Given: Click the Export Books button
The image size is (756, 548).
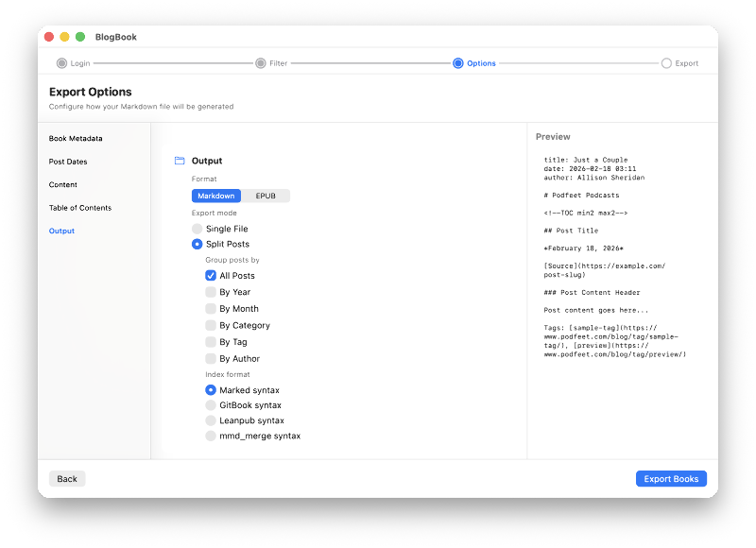Looking at the screenshot, I should [x=671, y=478].
